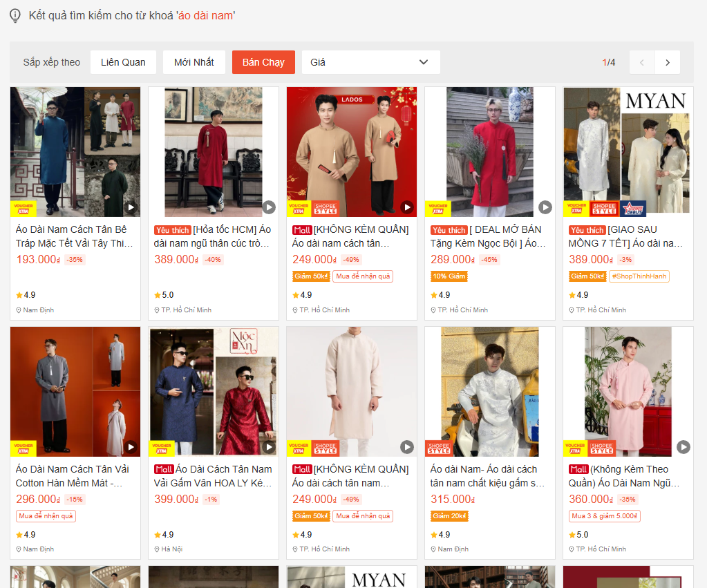Play video on the 193.000₫ áo dài product
Image resolution: width=707 pixels, height=588 pixels.
point(131,207)
